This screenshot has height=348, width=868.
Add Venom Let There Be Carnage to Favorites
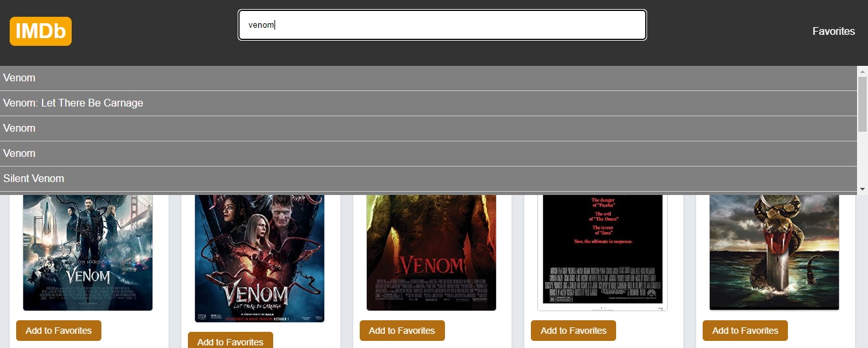click(231, 340)
